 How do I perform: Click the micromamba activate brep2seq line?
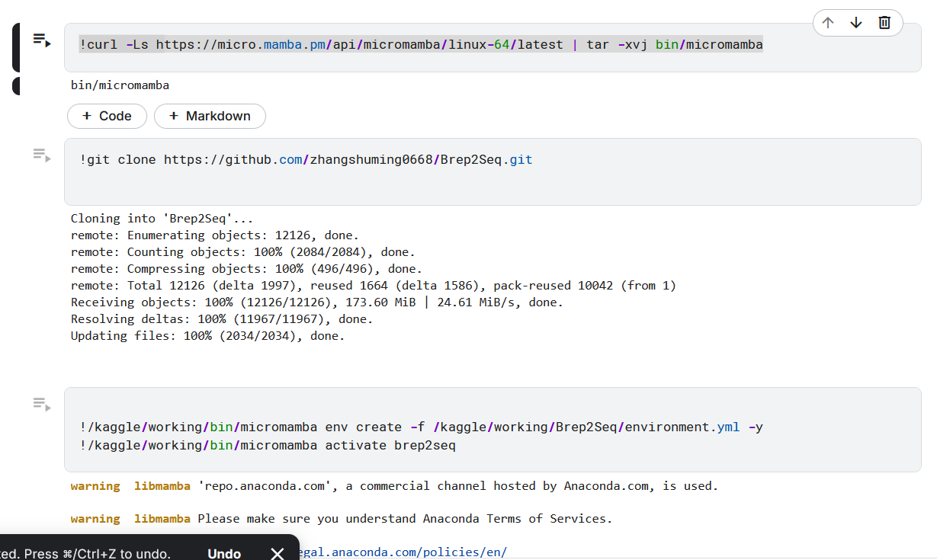coord(268,445)
